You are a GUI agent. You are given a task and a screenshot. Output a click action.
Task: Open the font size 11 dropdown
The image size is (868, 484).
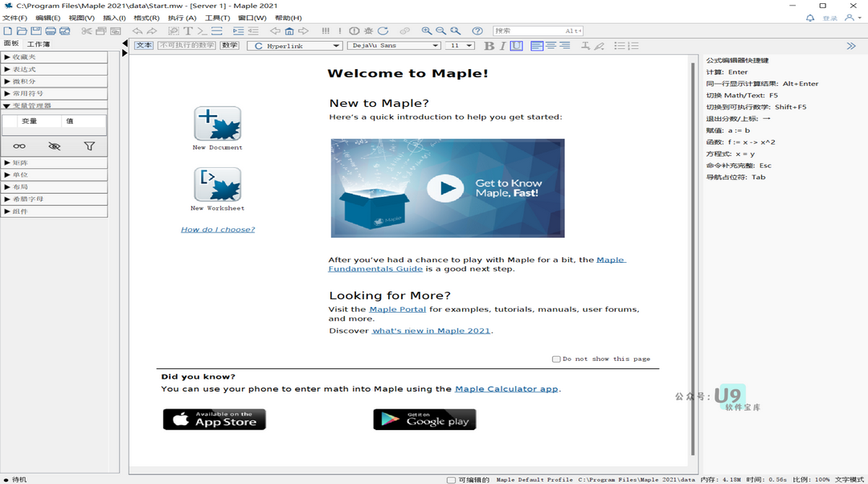click(460, 46)
